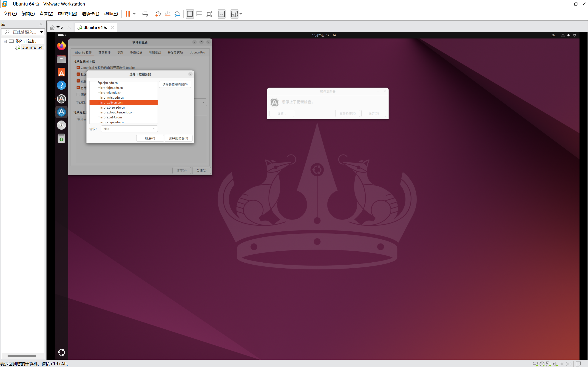This screenshot has height=367, width=588.
Task: Open the 编辑(E) menu
Action: click(x=28, y=14)
